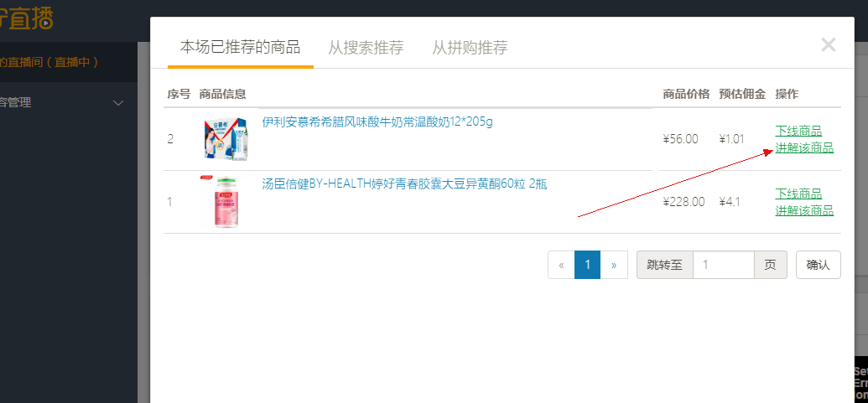Click the 商品信息 column header
The width and height of the screenshot is (868, 403).
(222, 94)
